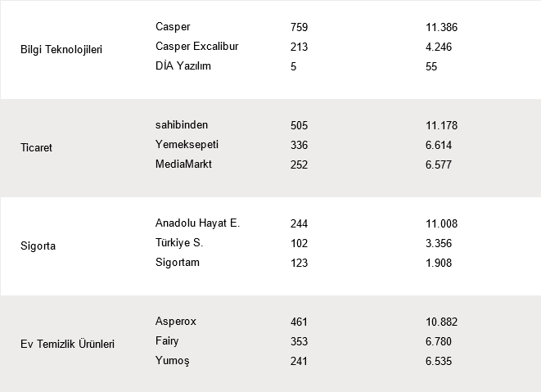Click the Sigorta category label
Viewport: 541px width, 392px height.
[x=38, y=246]
